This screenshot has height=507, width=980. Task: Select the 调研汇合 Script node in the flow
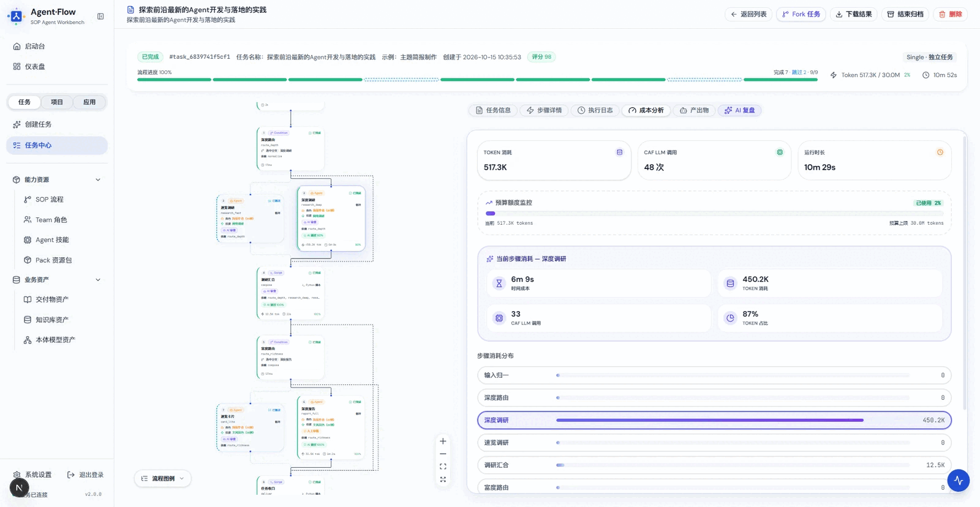[x=290, y=293]
